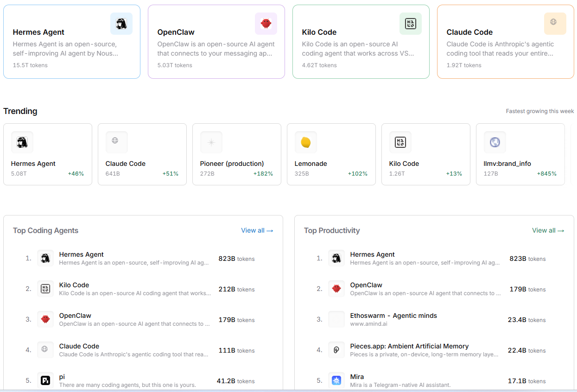
Task: Click Hermes Agent icon in Top Productivity
Action: (336, 258)
